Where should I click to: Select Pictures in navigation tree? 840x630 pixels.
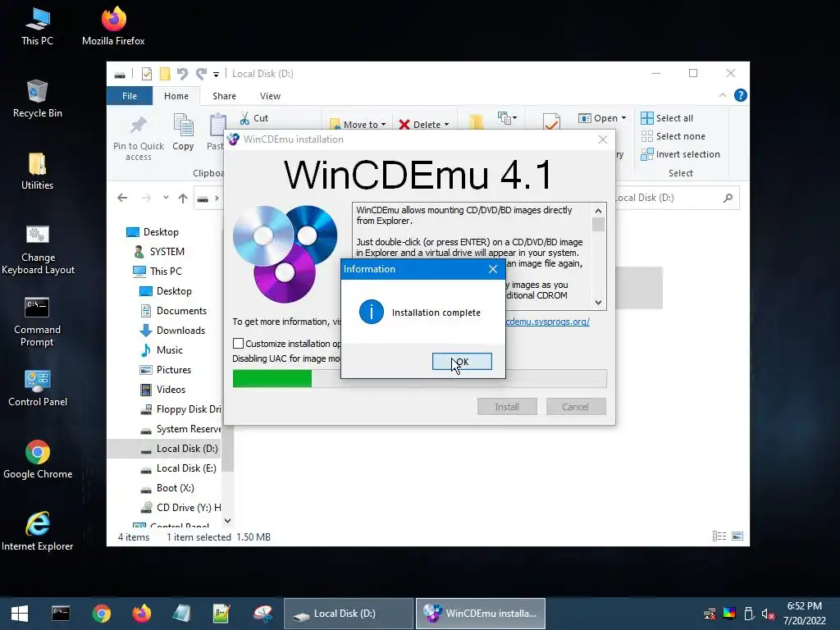pyautogui.click(x=166, y=370)
